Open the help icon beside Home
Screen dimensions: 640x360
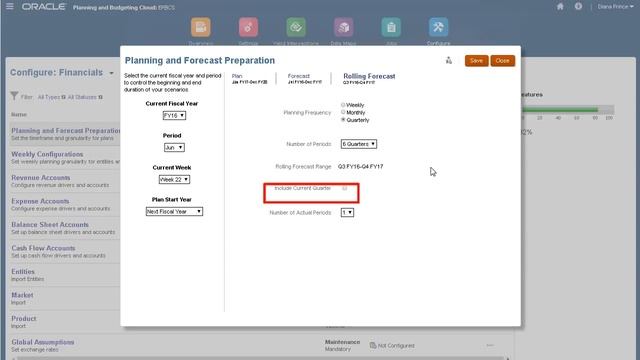[x=578, y=7]
